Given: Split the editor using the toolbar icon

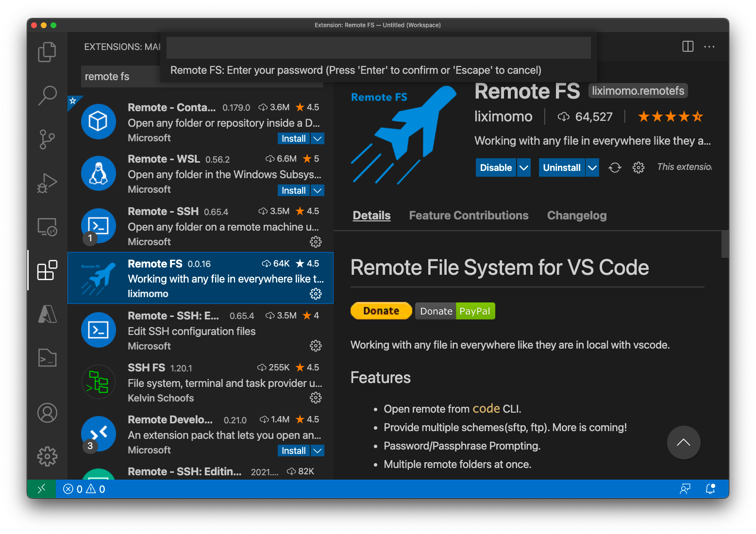Looking at the screenshot, I should (x=688, y=47).
